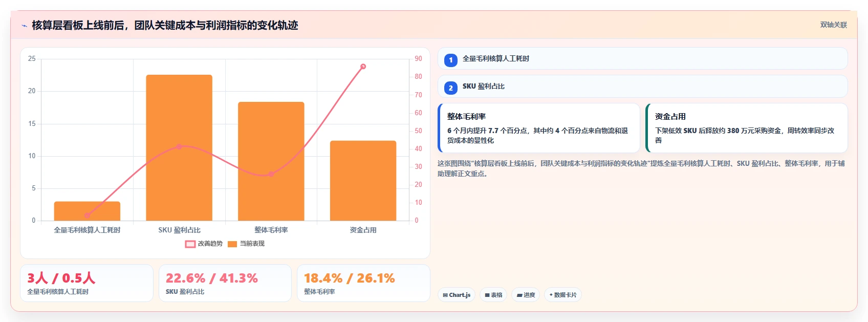Select the 全量毛利核算人工耗时 orange bar
The image size is (868, 322).
(x=87, y=211)
